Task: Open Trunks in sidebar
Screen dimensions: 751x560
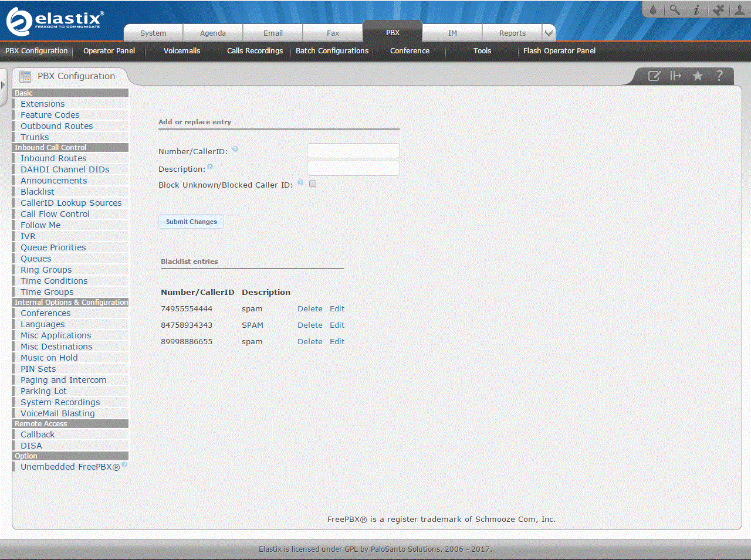Action: (x=35, y=137)
